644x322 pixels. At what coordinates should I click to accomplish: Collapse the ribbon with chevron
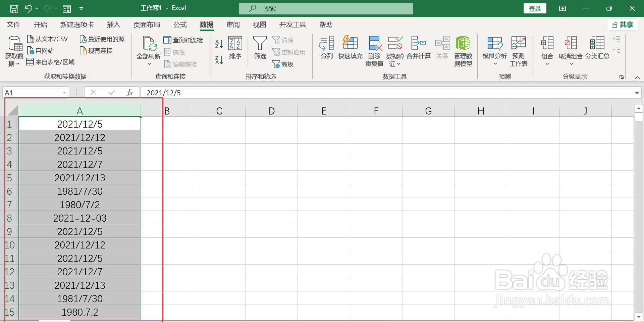(637, 78)
